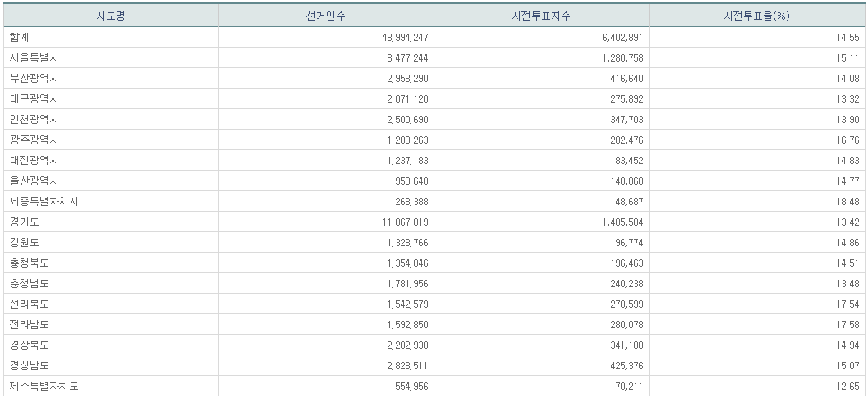Select the 경기도 row name

tap(25, 222)
